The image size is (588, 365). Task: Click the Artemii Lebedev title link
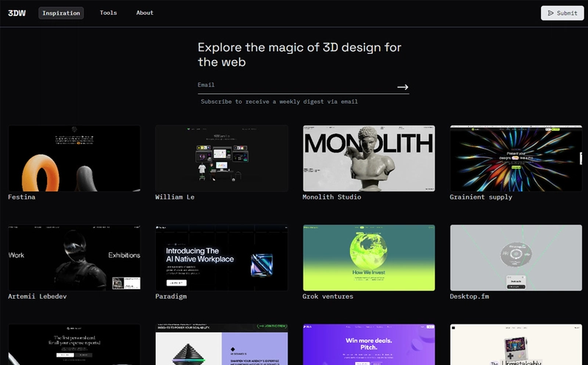point(37,297)
